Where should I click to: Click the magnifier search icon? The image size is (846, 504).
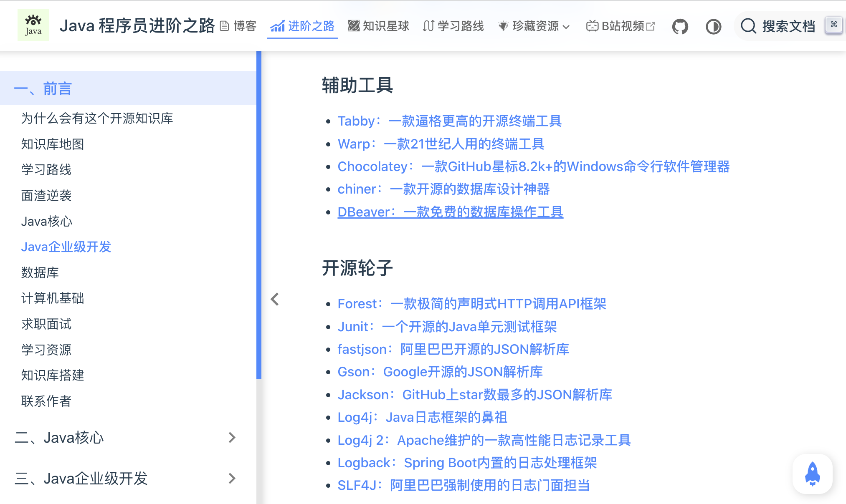(x=748, y=26)
